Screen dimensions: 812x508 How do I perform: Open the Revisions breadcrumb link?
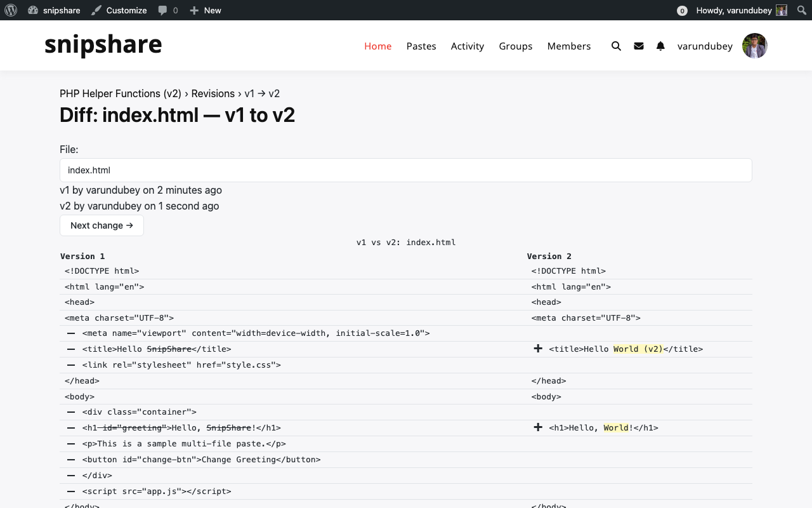point(213,93)
